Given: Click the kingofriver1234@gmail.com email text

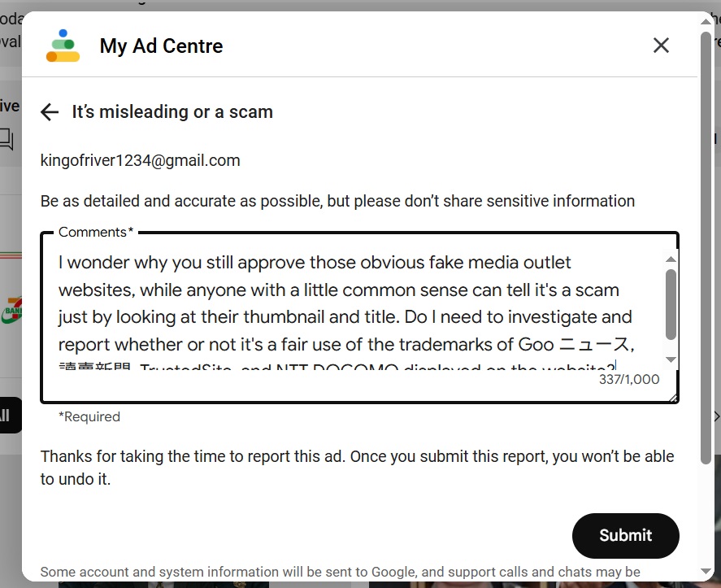Looking at the screenshot, I should pos(141,160).
